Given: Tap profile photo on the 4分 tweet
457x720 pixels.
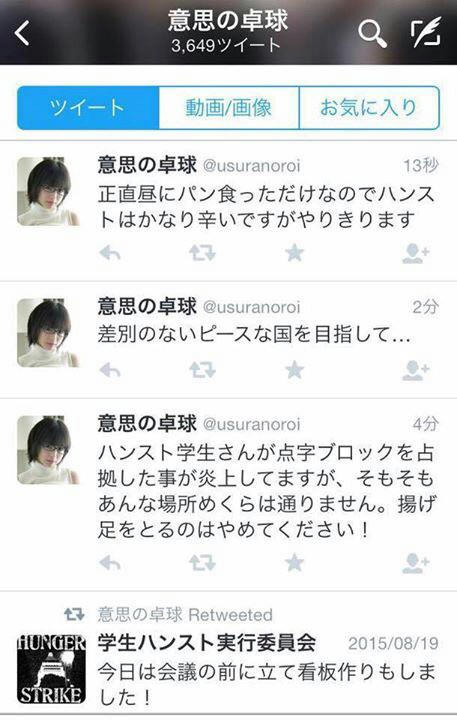Looking at the screenshot, I should 48,450.
